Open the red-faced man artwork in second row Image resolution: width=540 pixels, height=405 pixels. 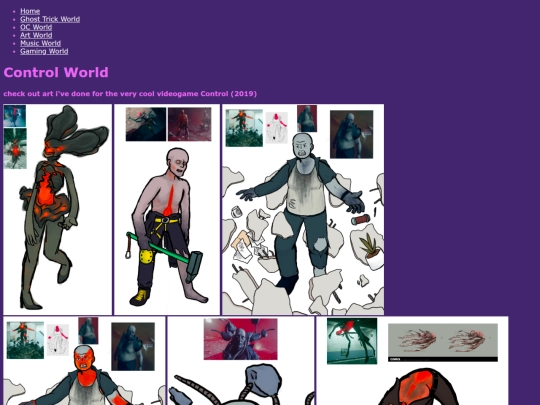84,361
